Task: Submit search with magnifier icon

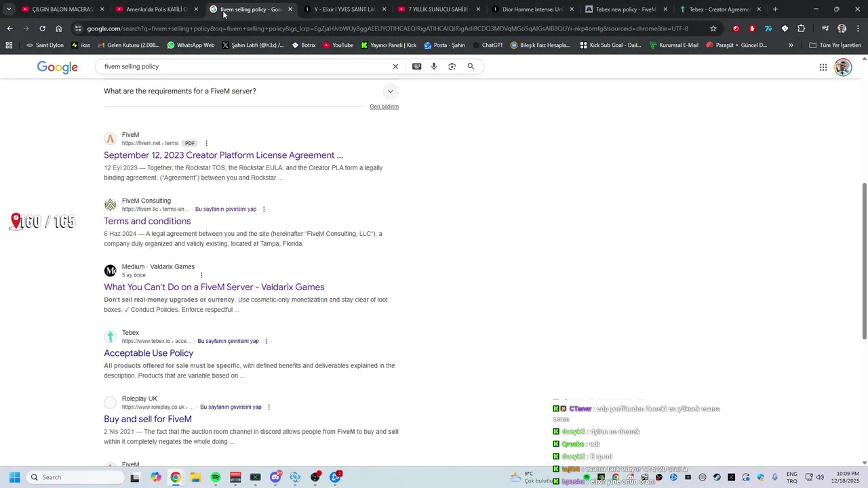Action: coord(471,66)
